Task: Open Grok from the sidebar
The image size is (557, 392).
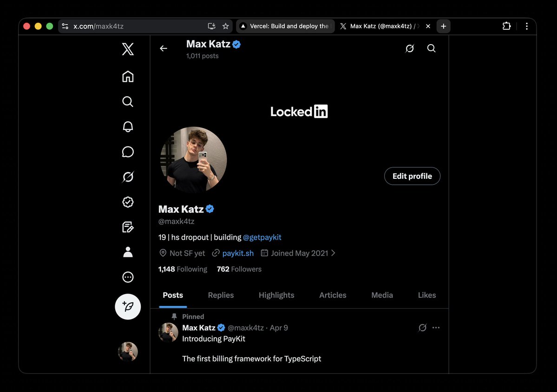Action: 128,177
